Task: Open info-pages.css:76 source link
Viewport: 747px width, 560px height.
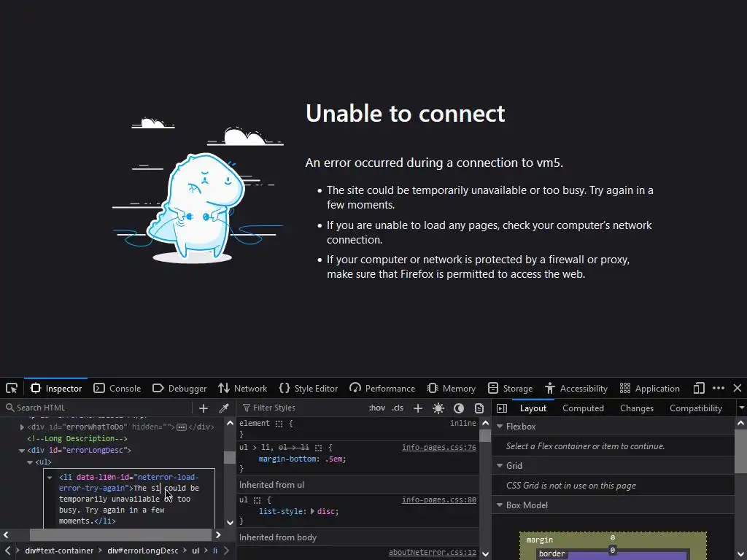Action: pos(438,447)
